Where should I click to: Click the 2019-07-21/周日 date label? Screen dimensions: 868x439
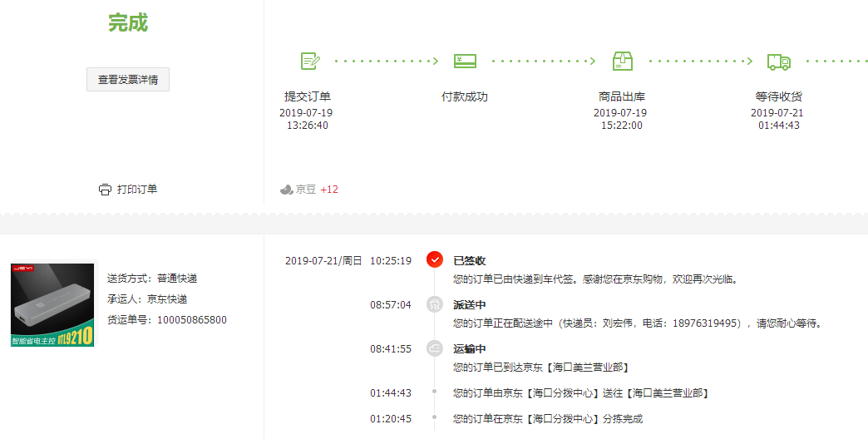click(323, 261)
